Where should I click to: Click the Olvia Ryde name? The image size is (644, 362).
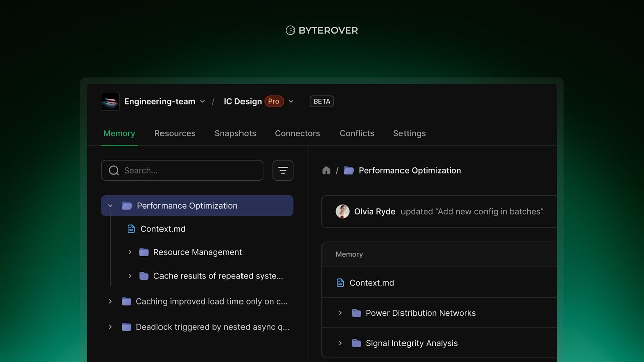(375, 212)
